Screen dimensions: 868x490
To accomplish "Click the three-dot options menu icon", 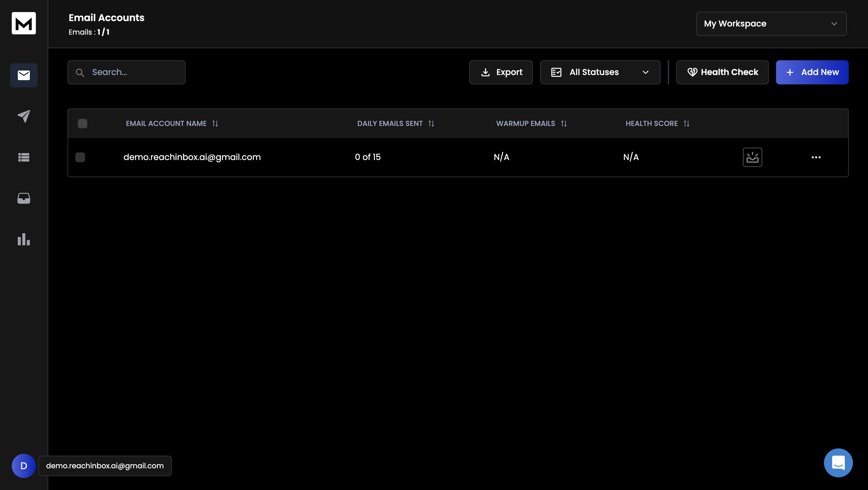I will (816, 157).
